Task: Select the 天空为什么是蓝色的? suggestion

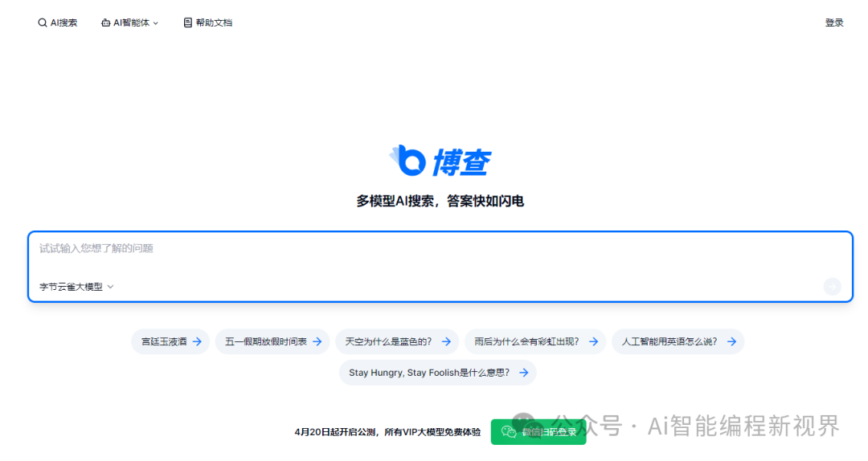Action: [397, 341]
